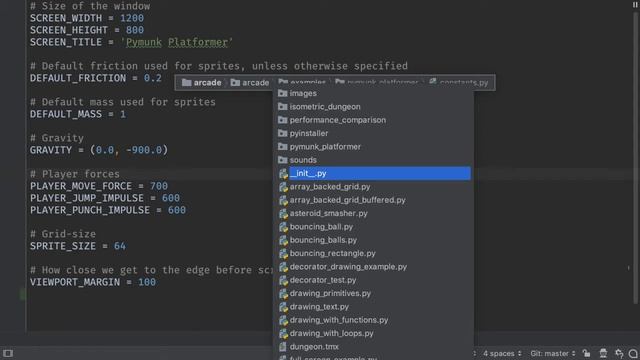The image size is (640, 360).
Task: Choose array_backed_grid_buffered.py from the list
Action: [x=373, y=200]
